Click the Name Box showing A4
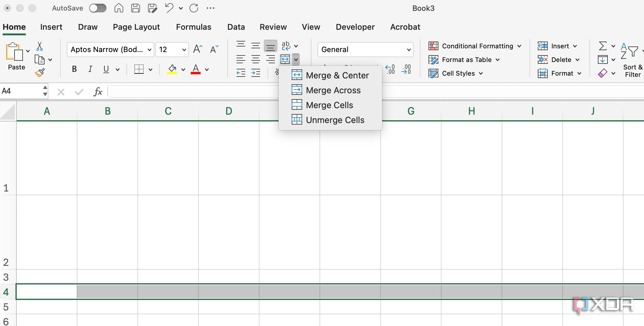 click(x=20, y=91)
